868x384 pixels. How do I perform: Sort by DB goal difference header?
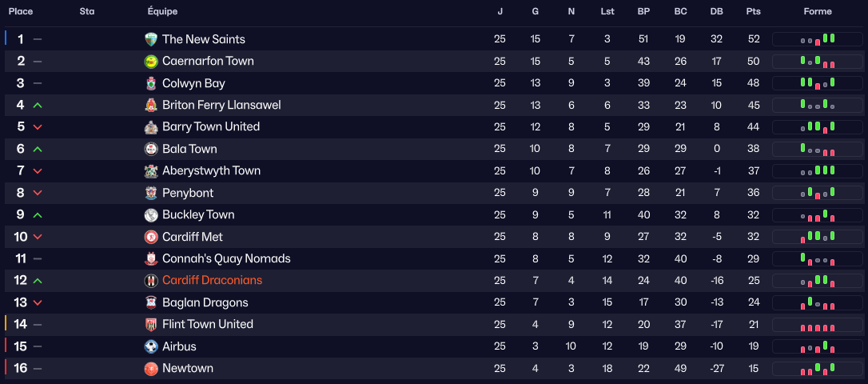716,12
